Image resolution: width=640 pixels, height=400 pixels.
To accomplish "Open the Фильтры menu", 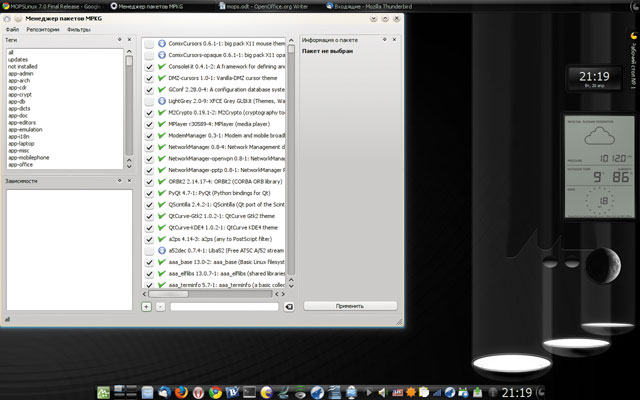I will click(78, 29).
